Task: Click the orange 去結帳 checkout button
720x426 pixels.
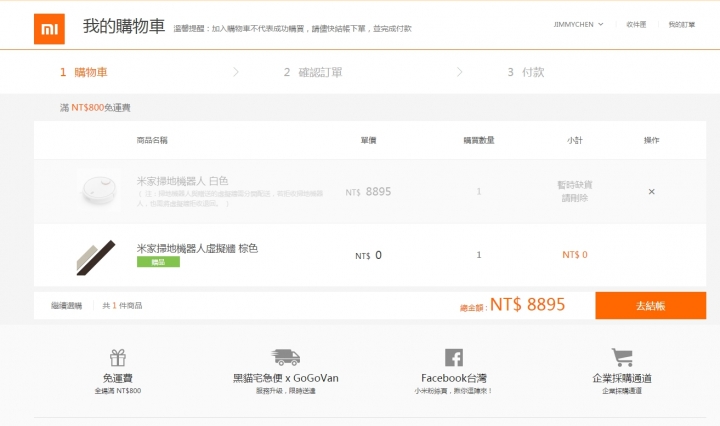Action: (651, 305)
